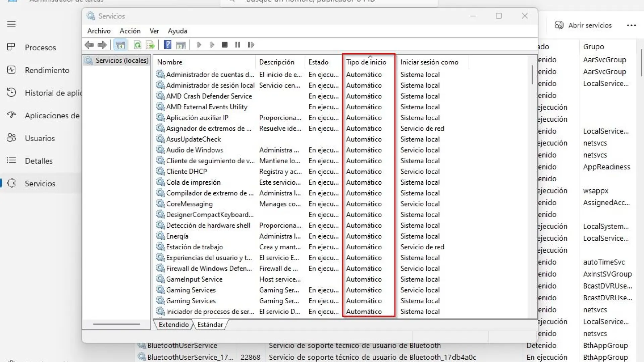Select the Audio de Windows service
The image size is (644, 362).
point(195,150)
